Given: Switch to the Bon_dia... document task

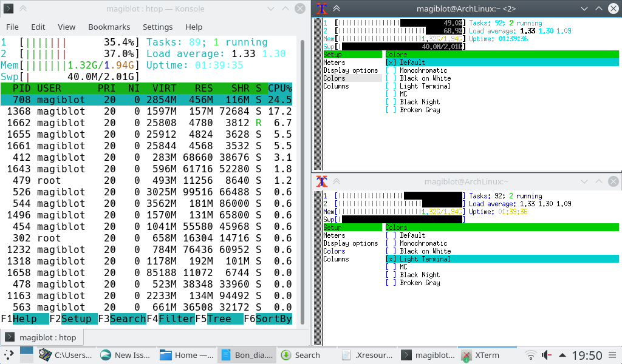Looking at the screenshot, I should [247, 355].
